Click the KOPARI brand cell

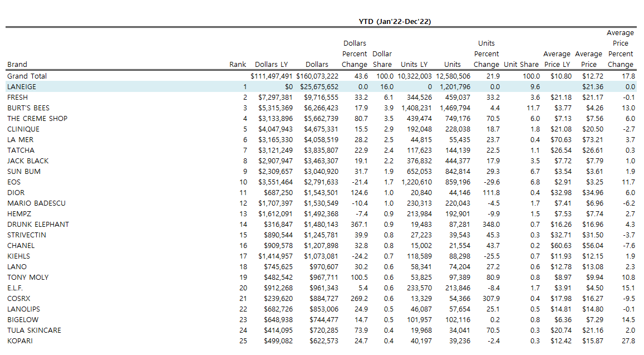tap(20, 341)
